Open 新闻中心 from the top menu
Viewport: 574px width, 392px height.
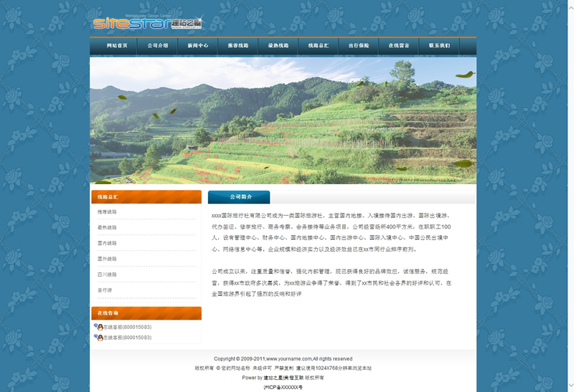click(198, 46)
